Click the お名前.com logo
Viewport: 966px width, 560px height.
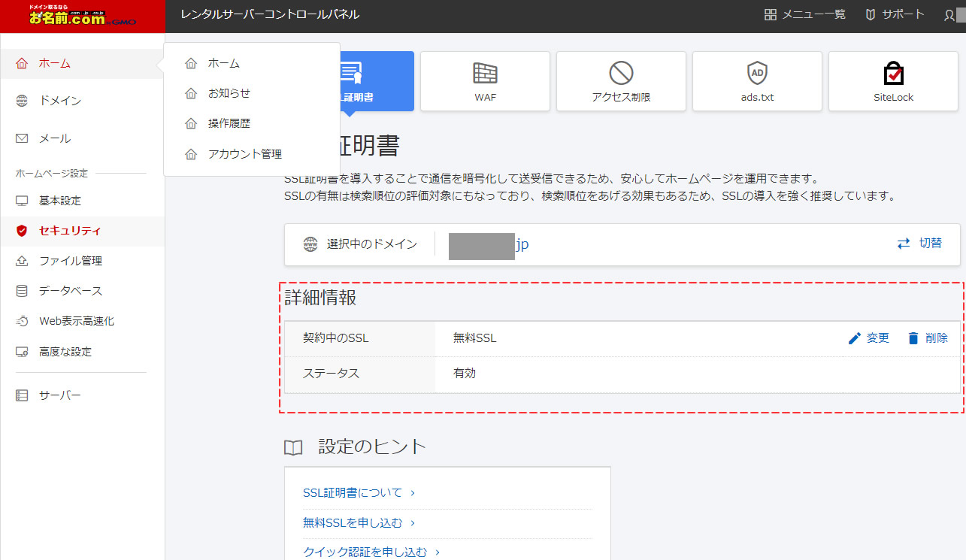[x=83, y=17]
